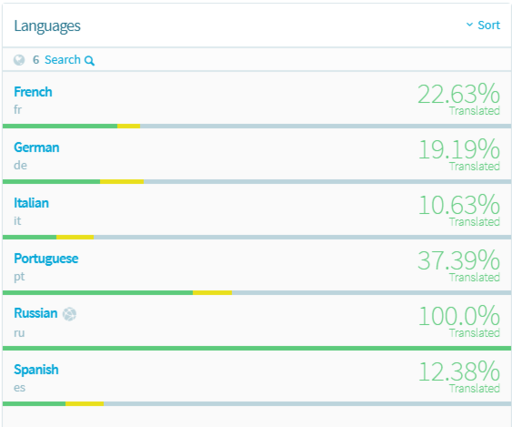Open the Search languages link
The height and width of the screenshot is (427, 512).
click(x=63, y=60)
